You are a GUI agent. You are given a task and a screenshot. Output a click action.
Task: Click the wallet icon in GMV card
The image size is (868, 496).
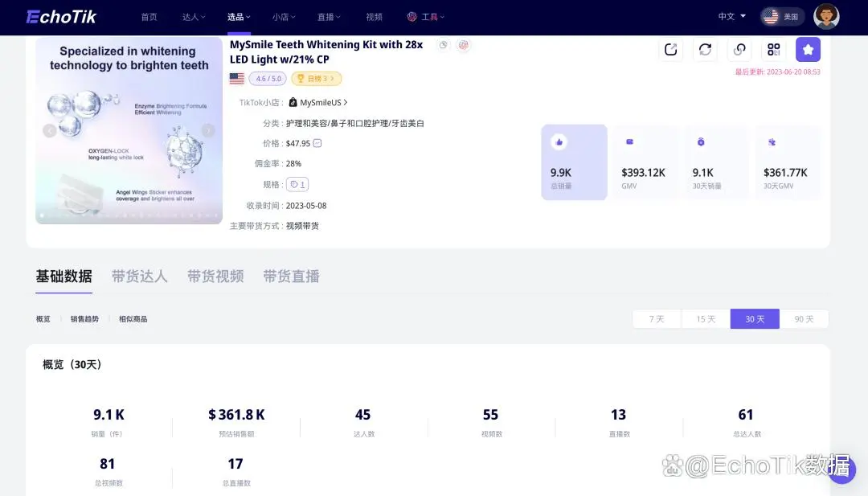629,141
